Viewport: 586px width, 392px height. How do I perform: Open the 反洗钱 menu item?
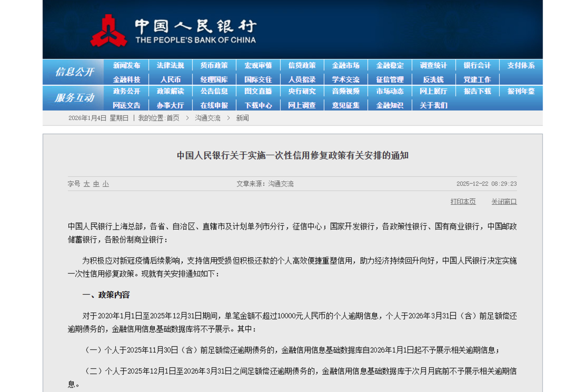pyautogui.click(x=433, y=80)
